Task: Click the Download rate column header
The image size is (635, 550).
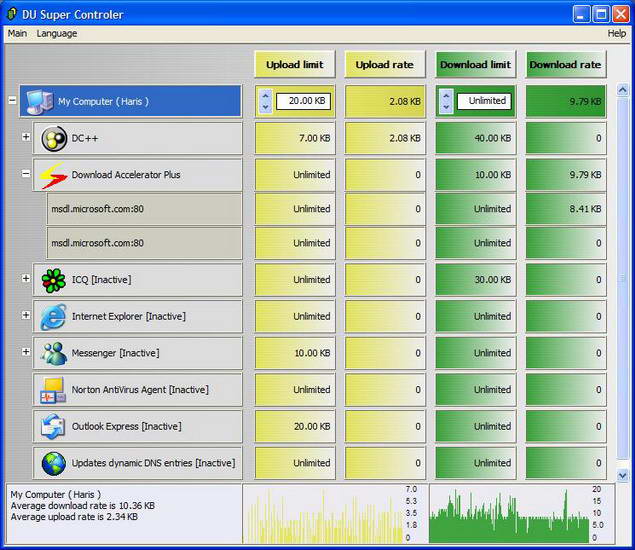Action: (x=565, y=65)
